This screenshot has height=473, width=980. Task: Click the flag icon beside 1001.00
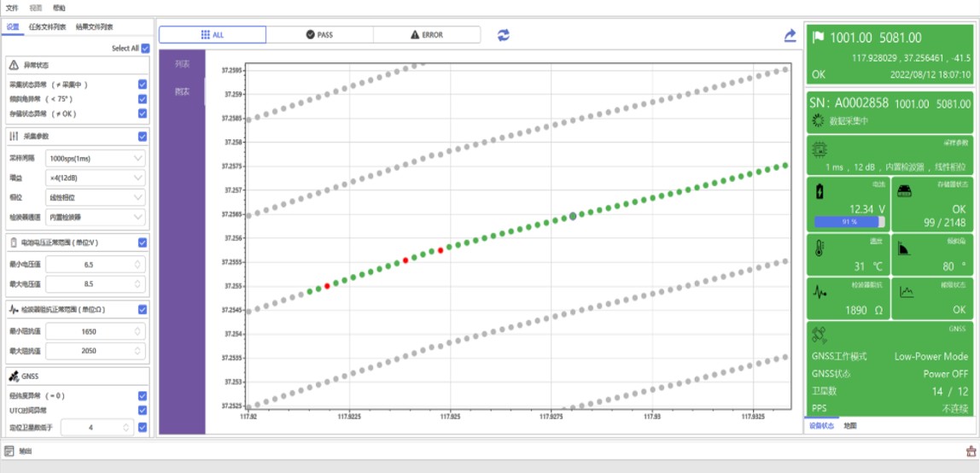819,38
